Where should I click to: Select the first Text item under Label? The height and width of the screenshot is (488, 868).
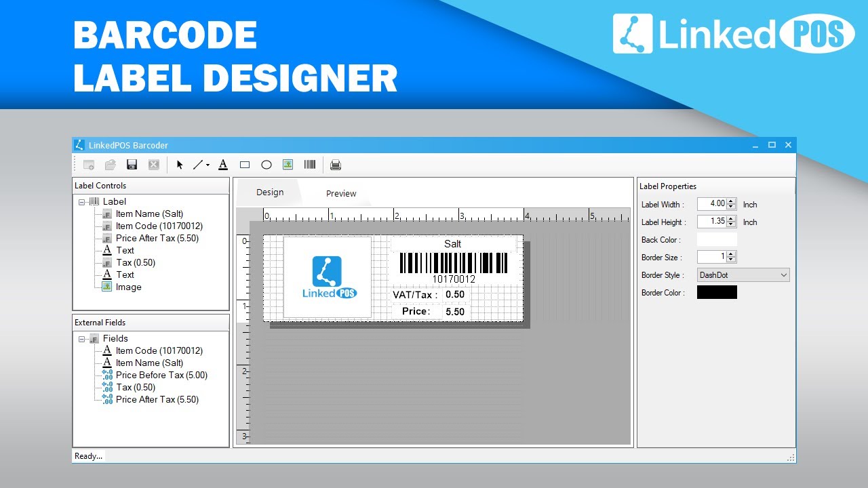tap(125, 251)
